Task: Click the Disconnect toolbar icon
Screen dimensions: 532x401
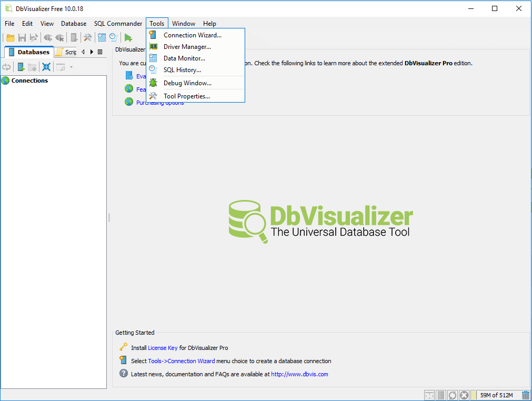Action: (59, 37)
